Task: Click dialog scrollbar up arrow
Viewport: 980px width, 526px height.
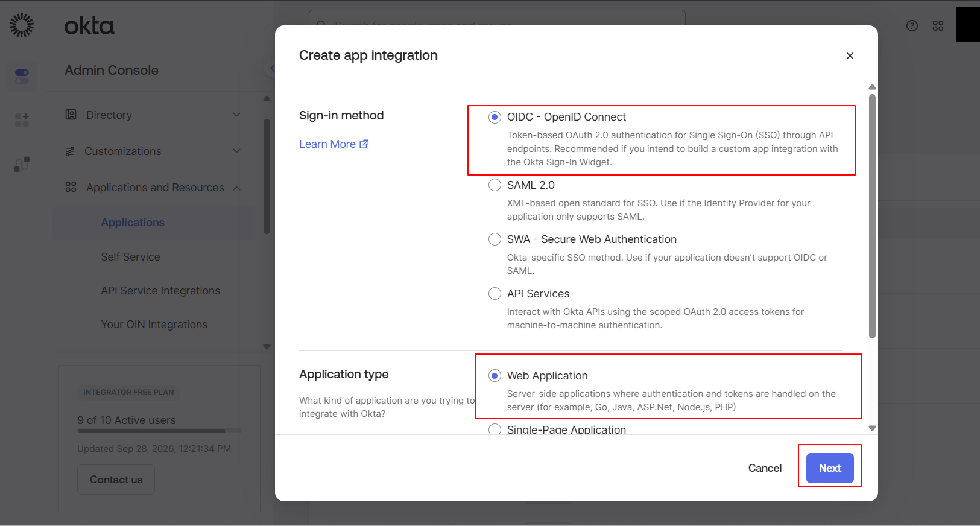Action: (x=872, y=87)
